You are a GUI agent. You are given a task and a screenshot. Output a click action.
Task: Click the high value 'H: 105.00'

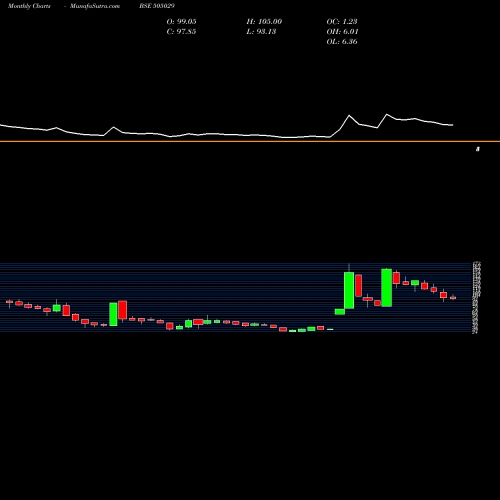click(264, 21)
